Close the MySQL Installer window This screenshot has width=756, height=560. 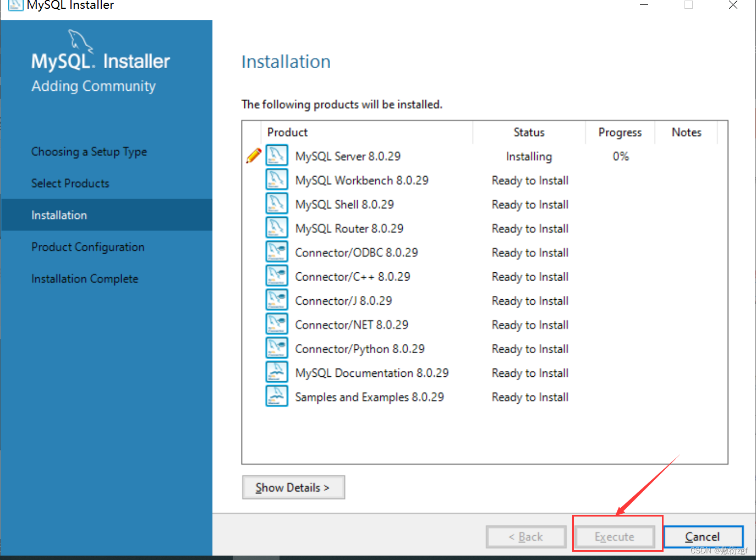click(x=733, y=5)
